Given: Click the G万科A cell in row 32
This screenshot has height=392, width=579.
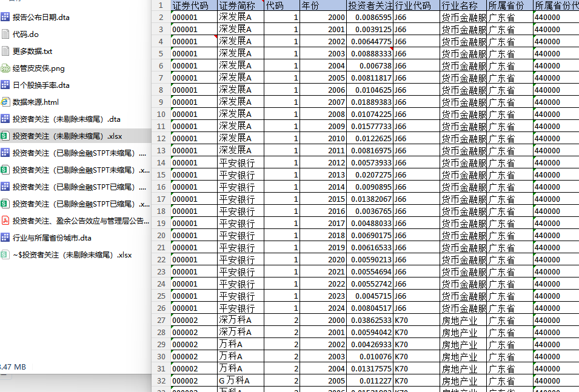Looking at the screenshot, I should pos(240,381).
